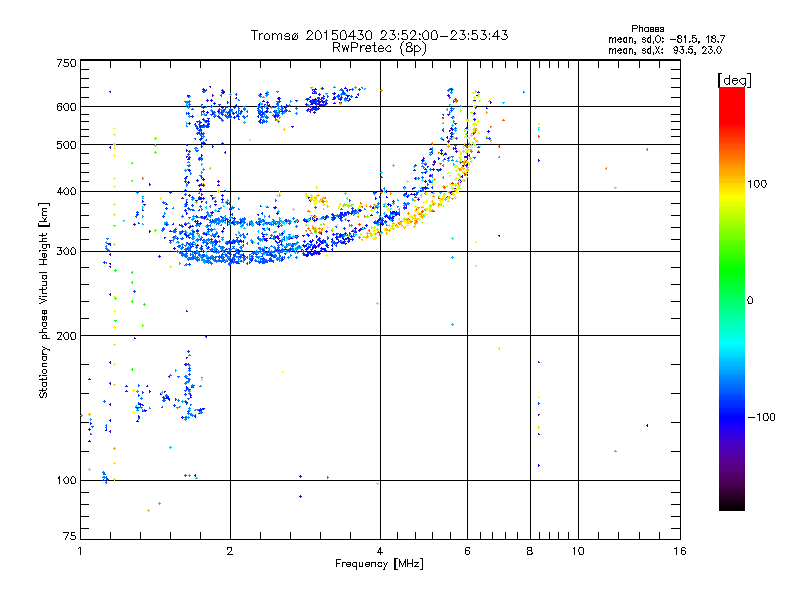Click the x-axis "8" tick label
The height and width of the screenshot is (600, 800).
pos(530,551)
